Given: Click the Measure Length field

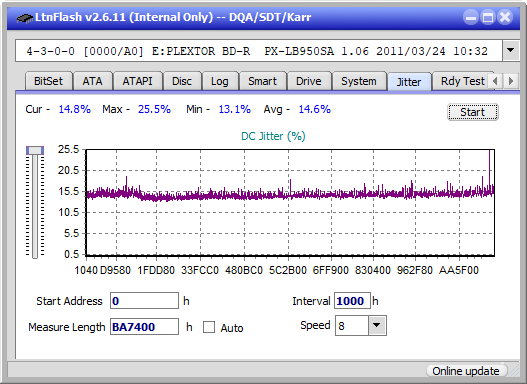Looking at the screenshot, I should click(x=145, y=327).
